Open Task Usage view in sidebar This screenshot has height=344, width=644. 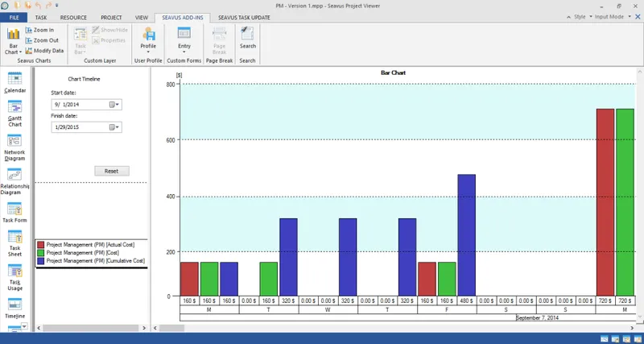[14, 278]
